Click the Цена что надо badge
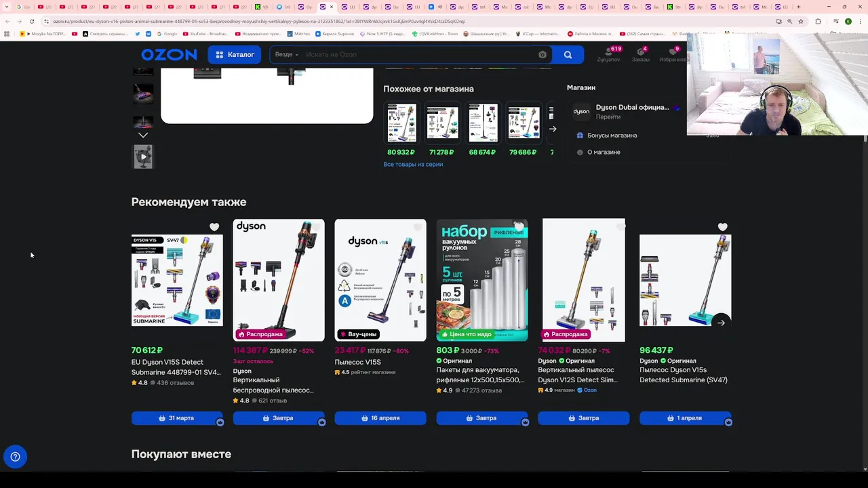The height and width of the screenshot is (488, 868). click(467, 334)
